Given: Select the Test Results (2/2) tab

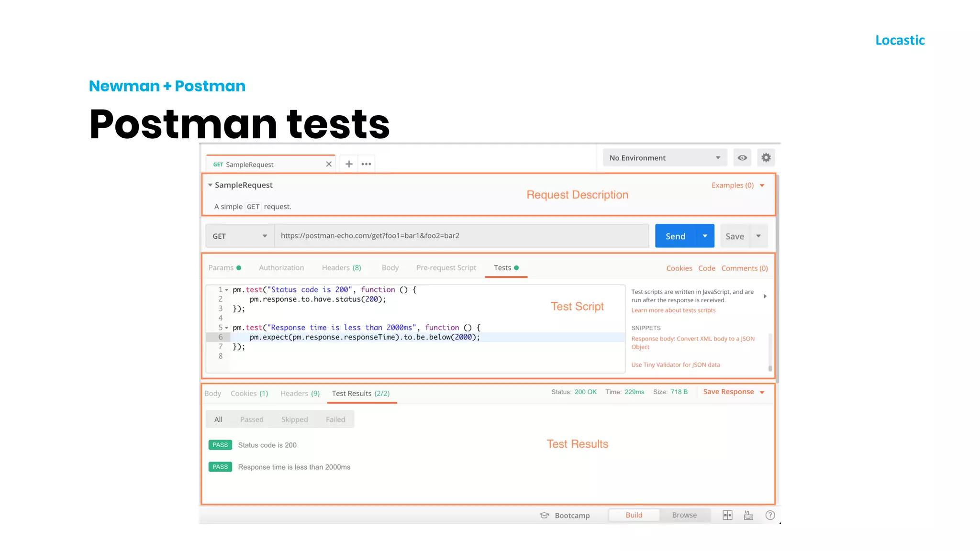Looking at the screenshot, I should pyautogui.click(x=361, y=394).
